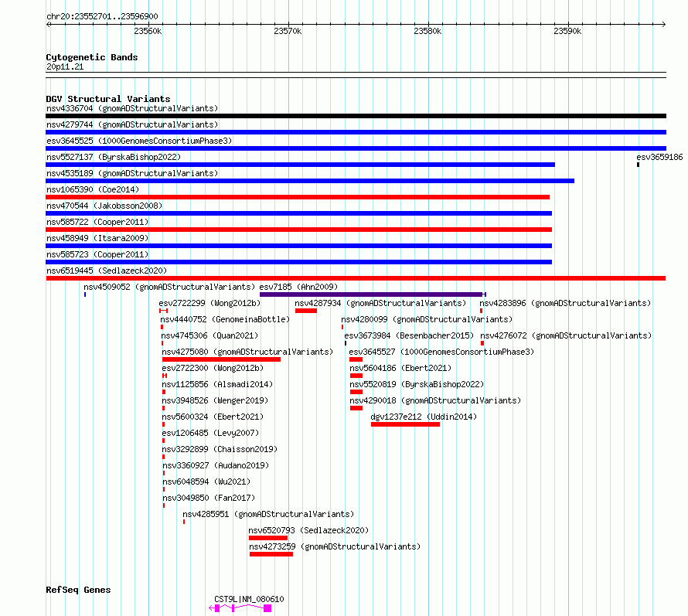The image size is (688, 616).
Task: Select the 20p11.21 cytogenetic band label
Action: click(x=65, y=66)
